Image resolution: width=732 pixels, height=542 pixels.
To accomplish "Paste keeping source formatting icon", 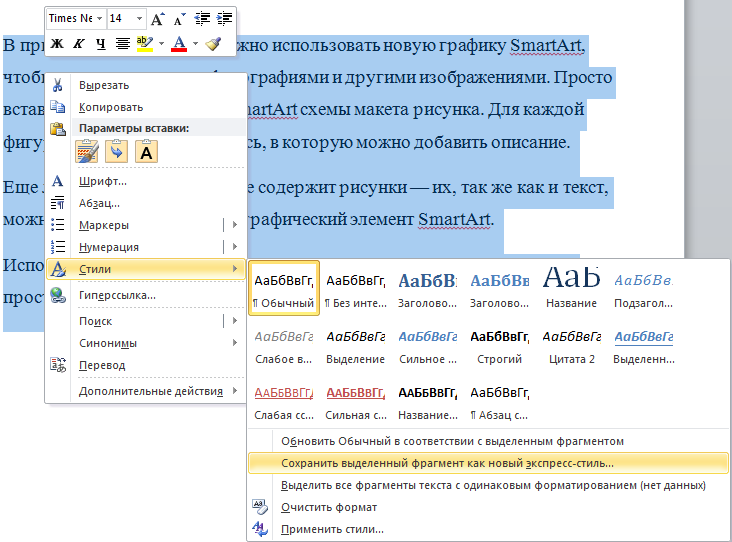I will coord(88,151).
